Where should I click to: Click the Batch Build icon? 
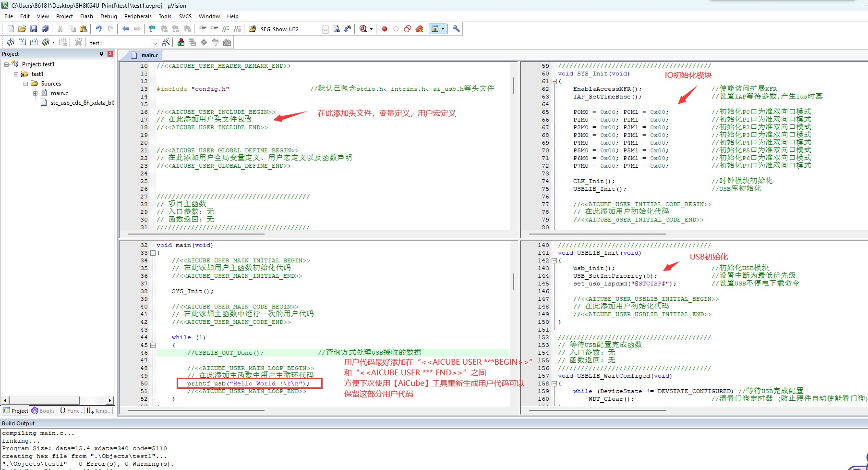pos(46,42)
